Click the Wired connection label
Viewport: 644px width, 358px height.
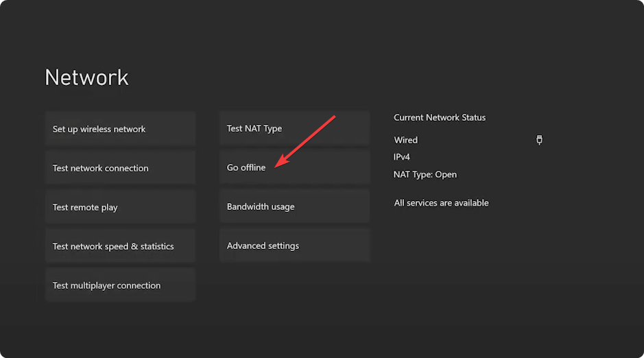(406, 141)
